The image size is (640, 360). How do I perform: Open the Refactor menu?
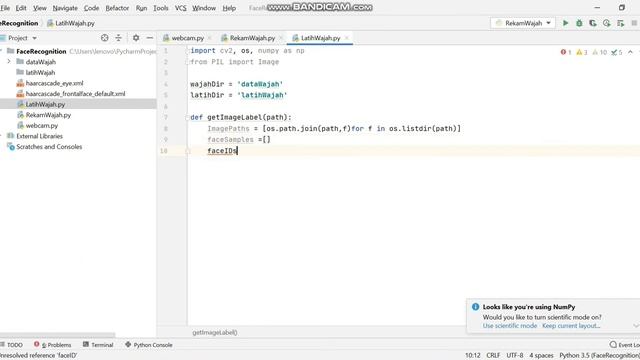coord(117,8)
